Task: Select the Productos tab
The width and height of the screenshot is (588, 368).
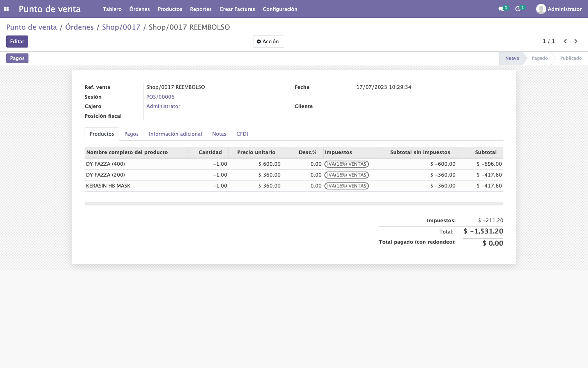Action: click(102, 134)
